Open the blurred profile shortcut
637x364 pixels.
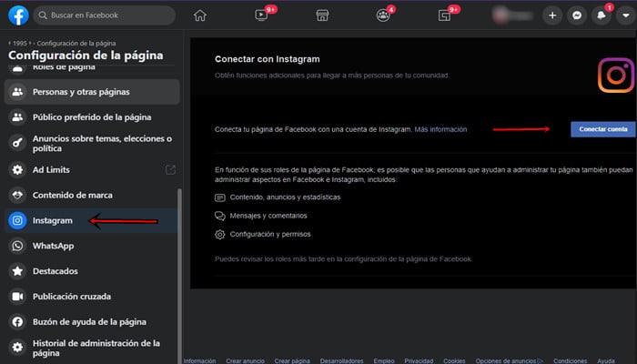pos(512,15)
